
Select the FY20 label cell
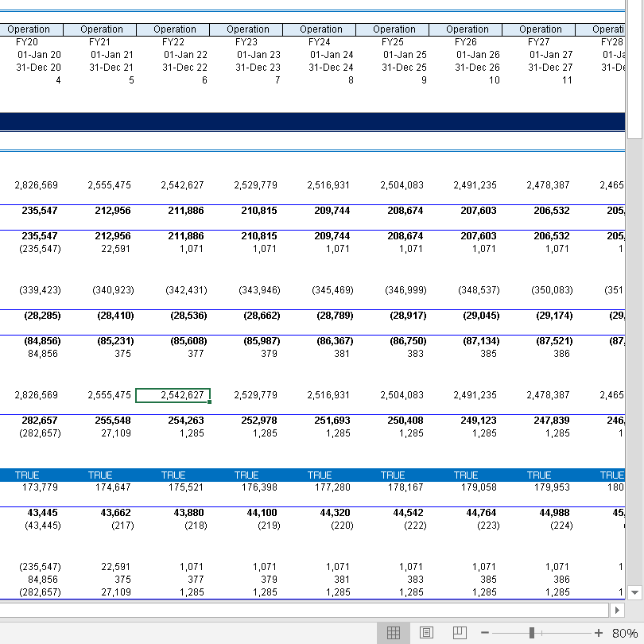(x=27, y=42)
